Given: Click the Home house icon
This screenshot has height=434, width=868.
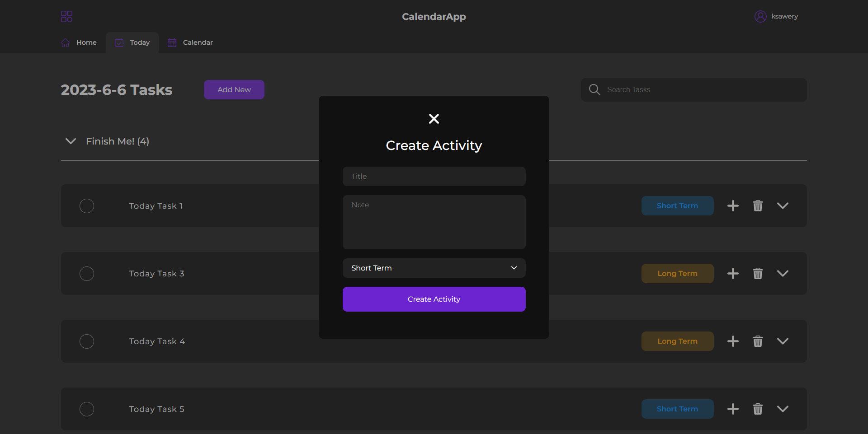Looking at the screenshot, I should (66, 42).
